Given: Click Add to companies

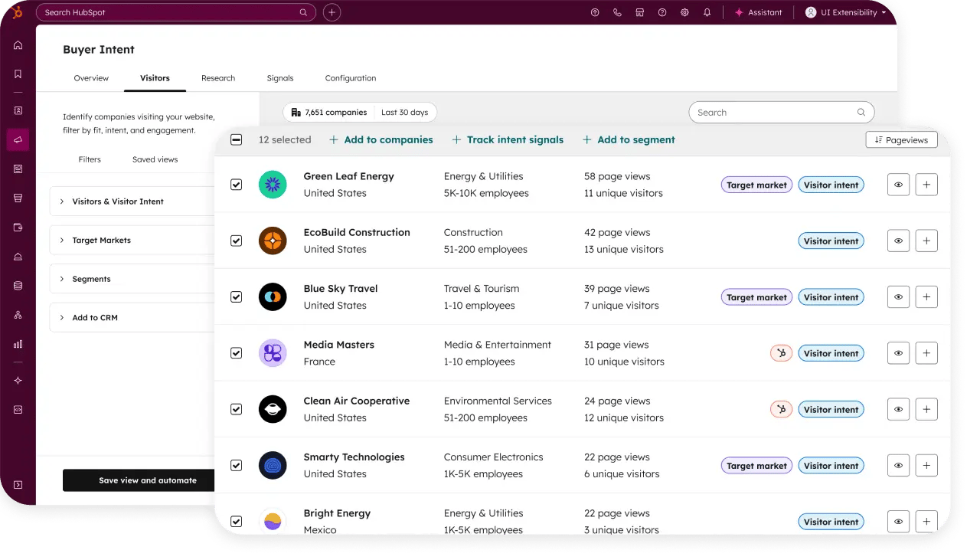Looking at the screenshot, I should [381, 139].
